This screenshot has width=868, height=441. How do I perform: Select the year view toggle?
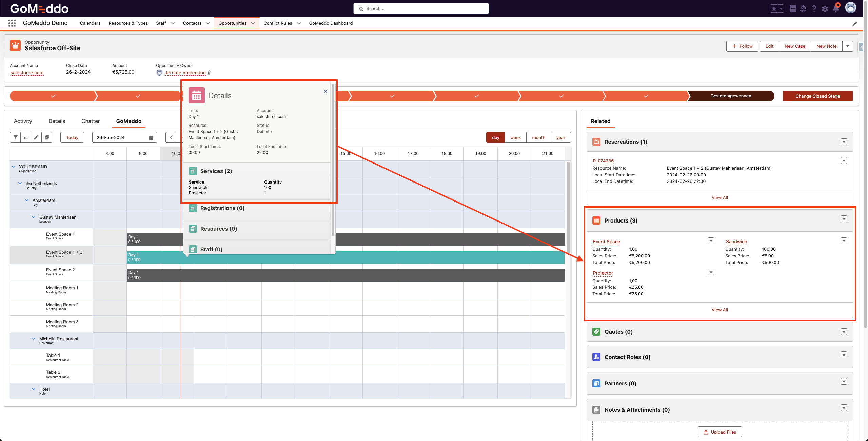click(x=560, y=137)
